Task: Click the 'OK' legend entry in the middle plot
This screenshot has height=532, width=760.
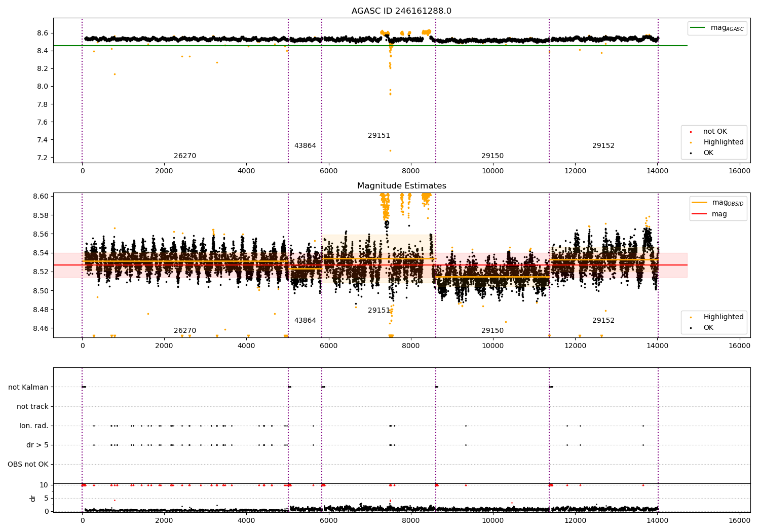Action: click(702, 328)
